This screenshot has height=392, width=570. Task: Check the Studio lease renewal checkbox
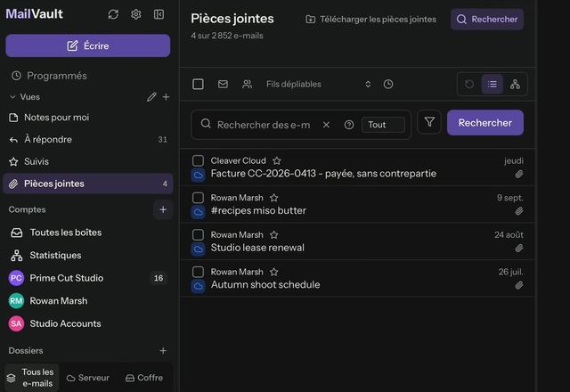pyautogui.click(x=198, y=234)
